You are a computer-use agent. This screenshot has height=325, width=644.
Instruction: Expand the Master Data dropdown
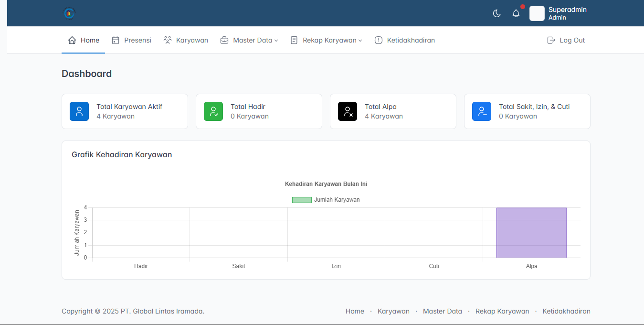pos(249,40)
